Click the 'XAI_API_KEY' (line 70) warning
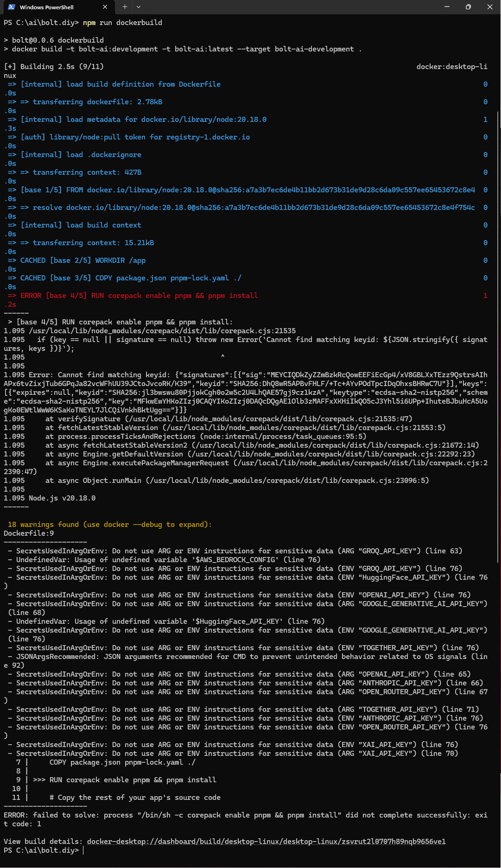Viewport: 501px width, 868px height. coord(233,753)
